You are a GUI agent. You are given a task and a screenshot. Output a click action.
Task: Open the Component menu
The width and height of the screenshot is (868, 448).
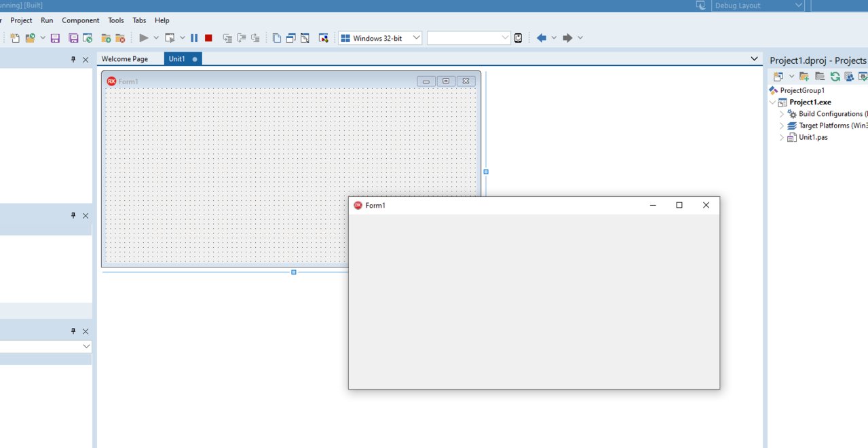[x=81, y=20]
